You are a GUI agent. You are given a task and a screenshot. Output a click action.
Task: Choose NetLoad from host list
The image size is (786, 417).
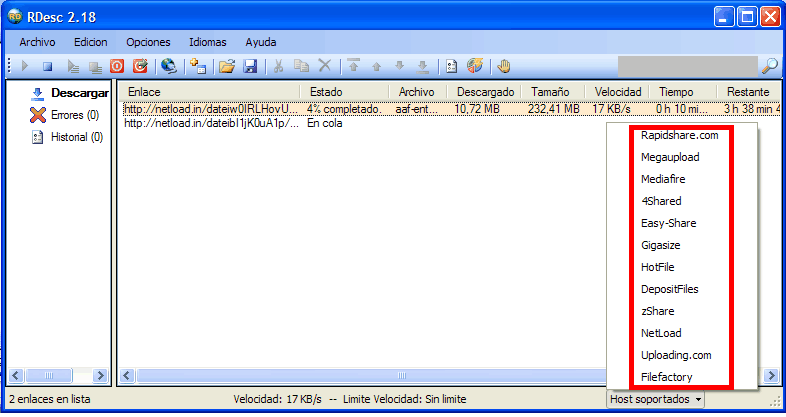(661, 333)
